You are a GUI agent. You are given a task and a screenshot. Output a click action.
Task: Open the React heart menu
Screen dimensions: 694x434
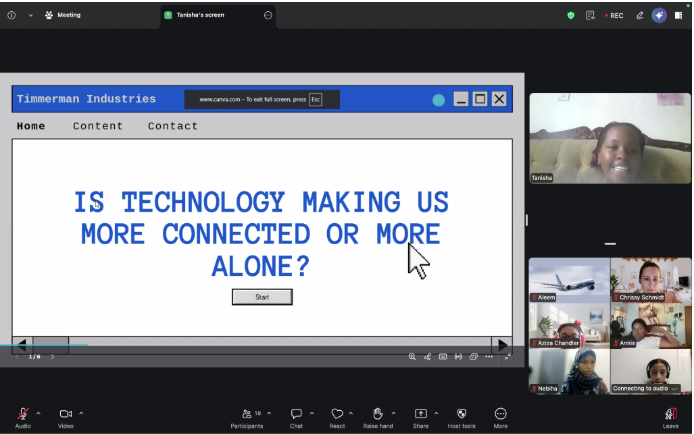coord(337,418)
